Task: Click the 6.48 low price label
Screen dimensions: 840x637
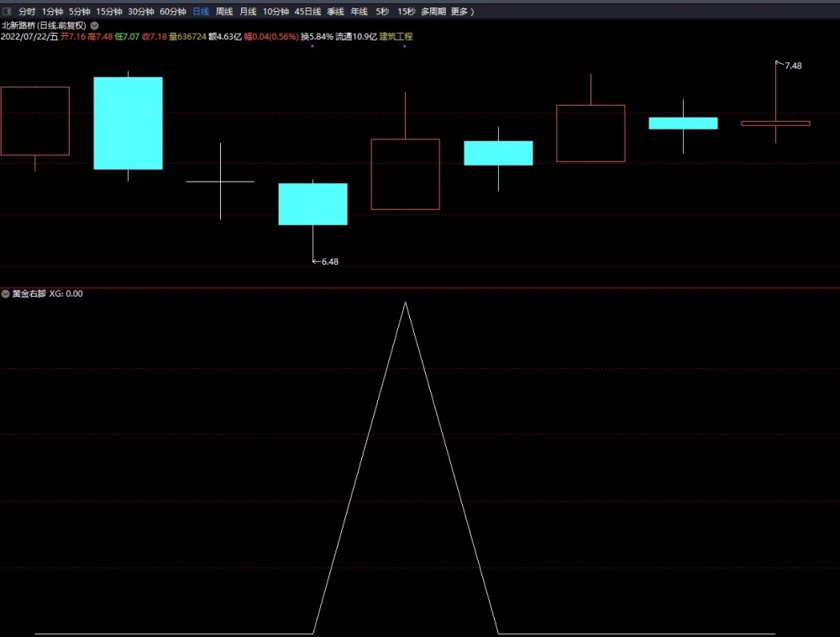Action: [x=329, y=261]
